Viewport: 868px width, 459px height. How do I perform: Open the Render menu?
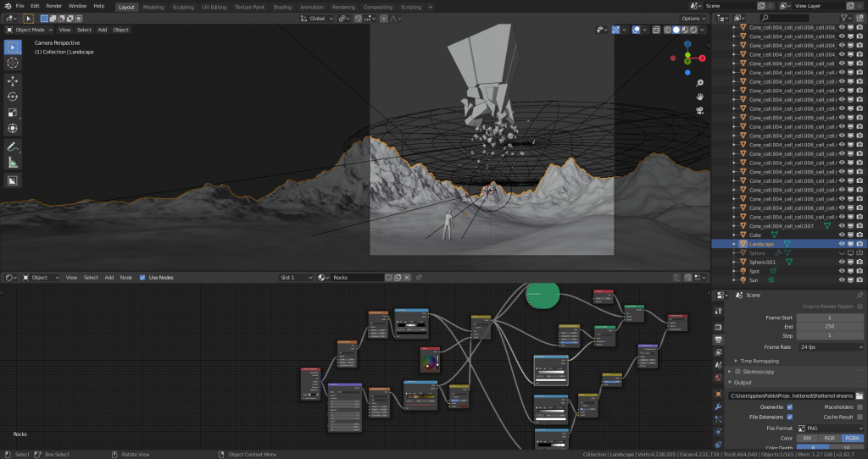pos(53,6)
